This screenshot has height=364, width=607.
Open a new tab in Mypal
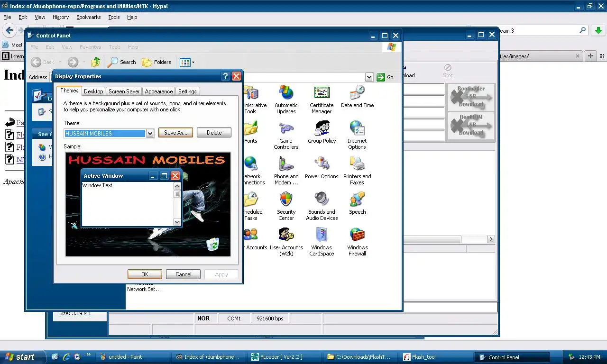(590, 56)
